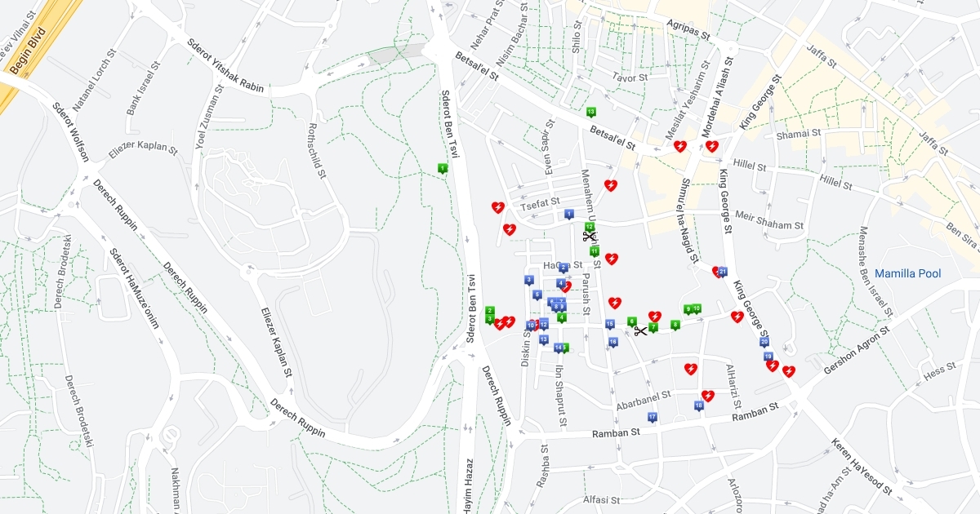
Task: Open AED heart marker right of green marker 11
Action: pyautogui.click(x=612, y=259)
